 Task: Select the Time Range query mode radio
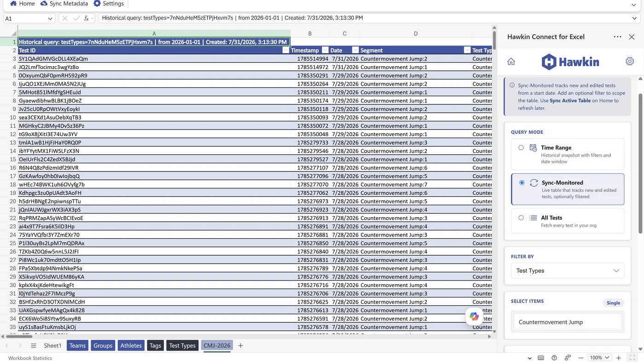coord(521,148)
